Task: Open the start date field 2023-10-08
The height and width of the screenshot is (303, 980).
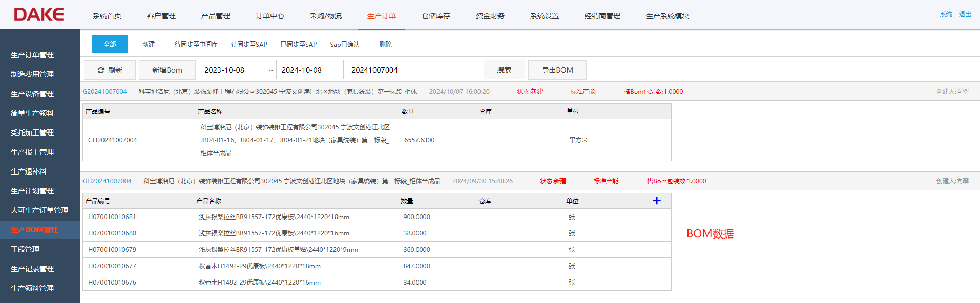Action: [x=232, y=70]
